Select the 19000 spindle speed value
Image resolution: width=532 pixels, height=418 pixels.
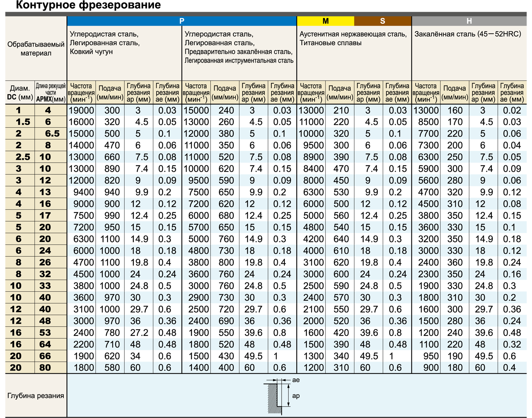pos(81,110)
